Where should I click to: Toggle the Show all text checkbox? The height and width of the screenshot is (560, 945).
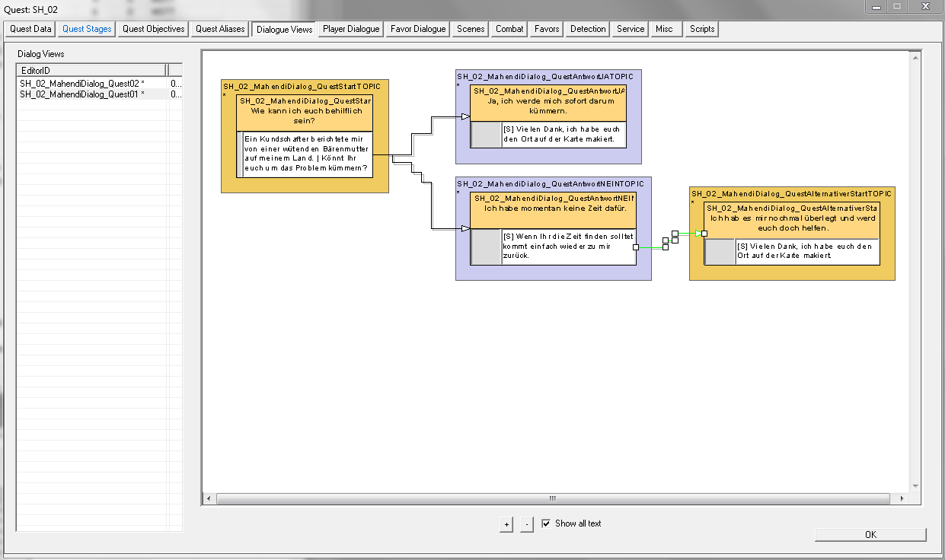click(x=546, y=523)
